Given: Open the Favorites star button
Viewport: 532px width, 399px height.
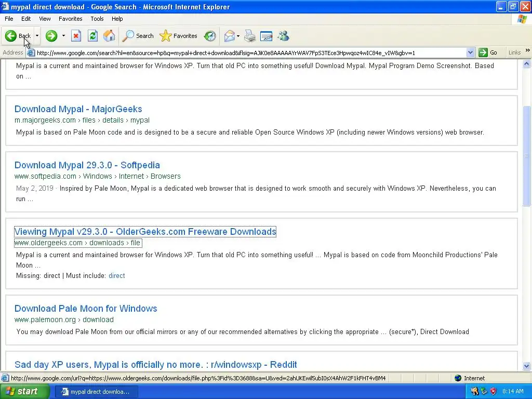Looking at the screenshot, I should coord(179,36).
